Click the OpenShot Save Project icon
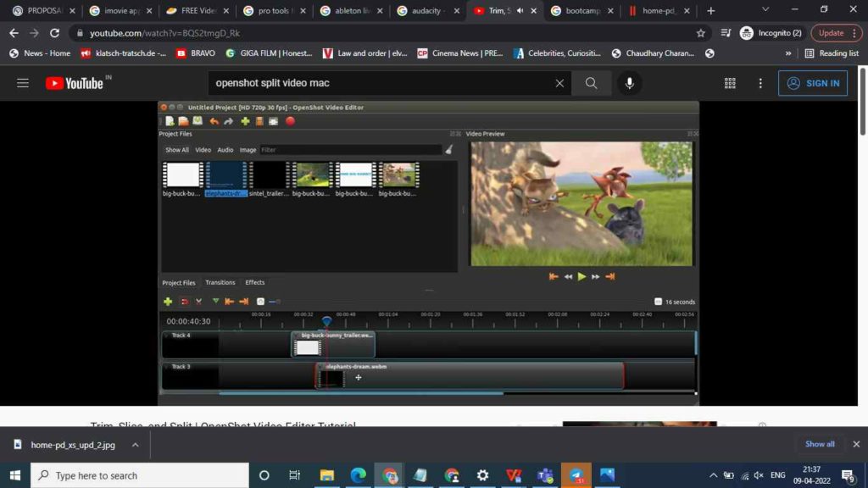Viewport: 868px width, 488px height. coord(198,121)
